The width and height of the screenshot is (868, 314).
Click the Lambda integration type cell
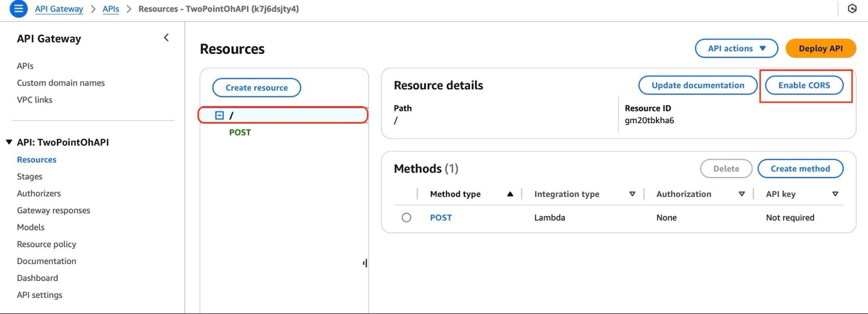tap(549, 217)
